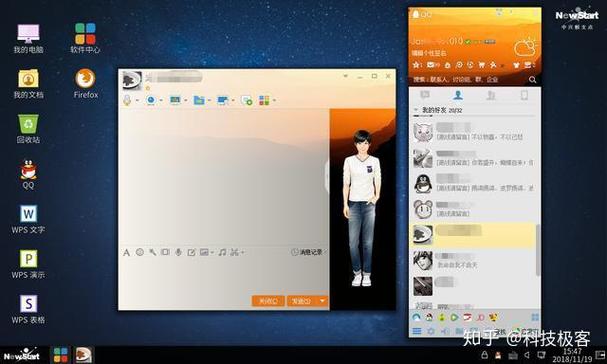Open the JD icon in the QQ app bar

tap(480, 318)
